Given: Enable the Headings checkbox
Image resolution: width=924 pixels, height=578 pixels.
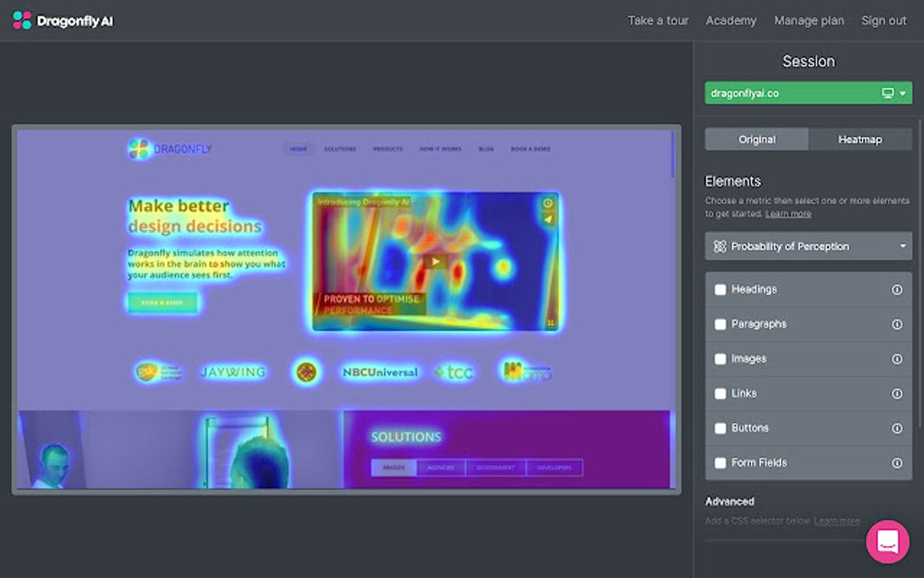Looking at the screenshot, I should (721, 289).
